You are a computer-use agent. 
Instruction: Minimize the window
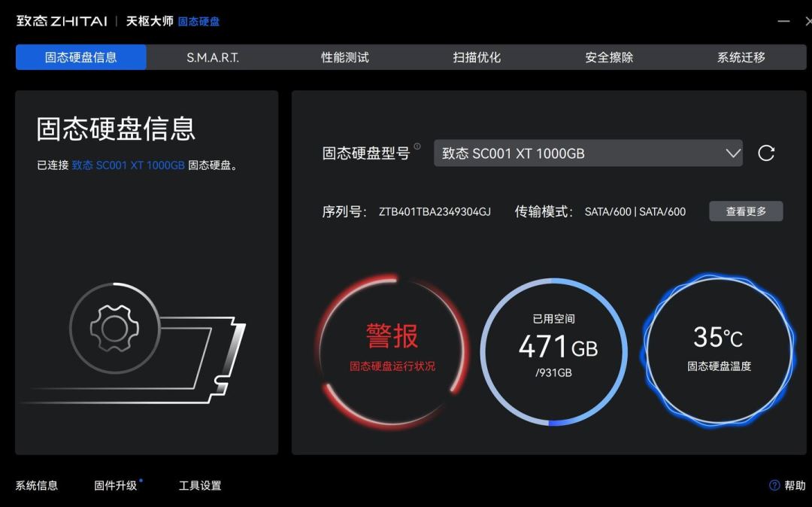tap(783, 21)
